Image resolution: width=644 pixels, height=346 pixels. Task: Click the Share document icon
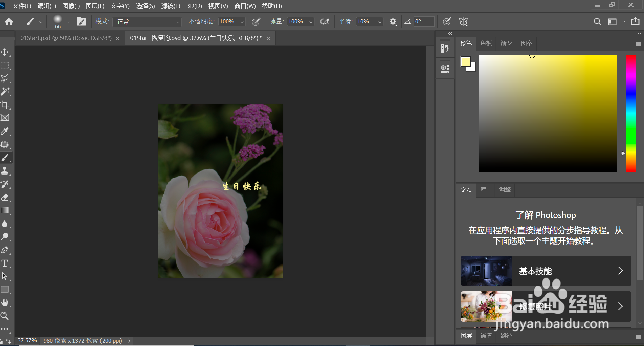tap(635, 21)
